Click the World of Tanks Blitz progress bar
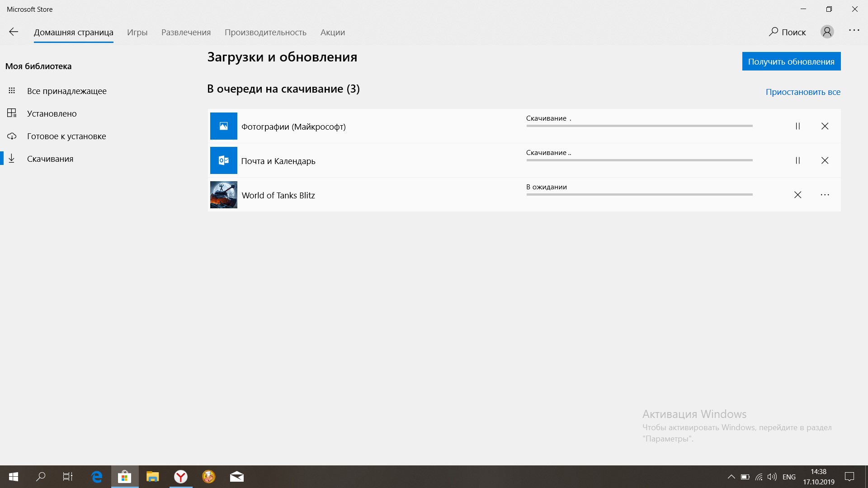Image resolution: width=868 pixels, height=488 pixels. 640,195
